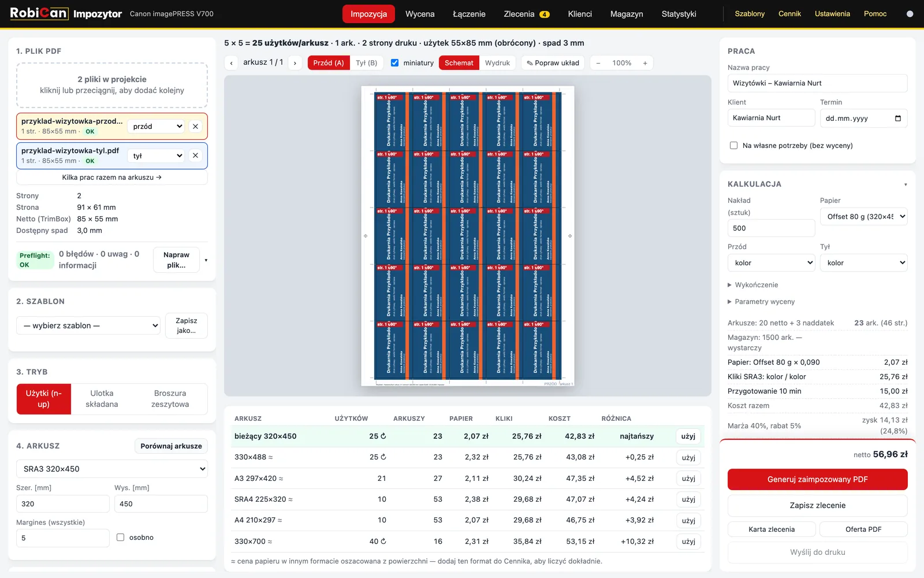The height and width of the screenshot is (578, 924).
Task: Open the SRA3 320×450 sheet dropdown
Action: pyautogui.click(x=112, y=469)
